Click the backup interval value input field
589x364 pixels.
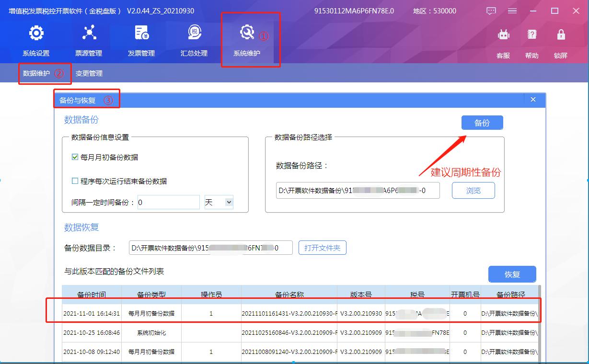[168, 202]
